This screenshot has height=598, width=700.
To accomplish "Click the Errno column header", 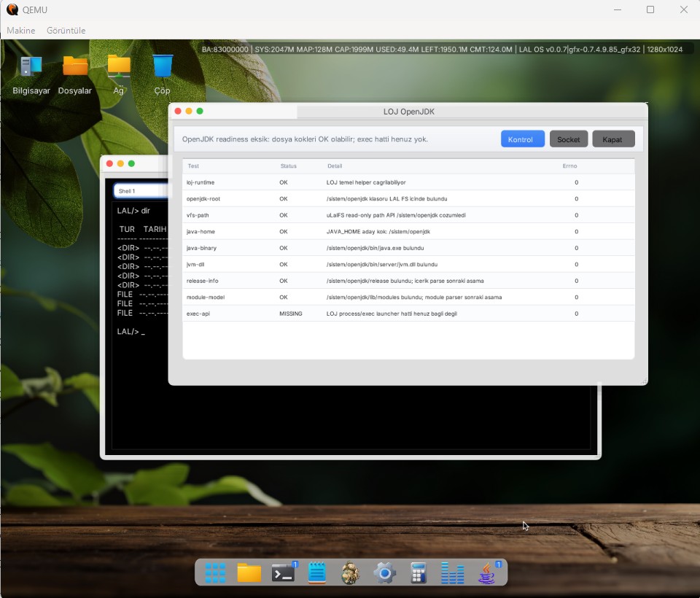I will point(569,166).
